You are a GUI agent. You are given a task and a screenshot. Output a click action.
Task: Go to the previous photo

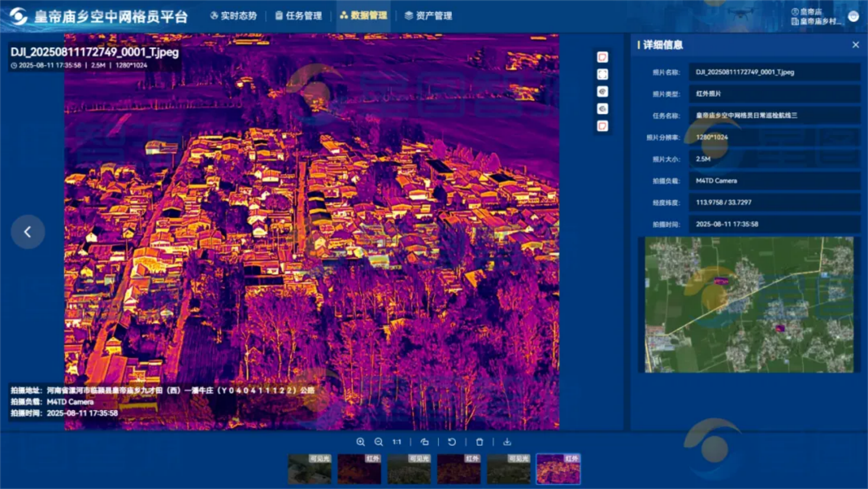pyautogui.click(x=28, y=232)
